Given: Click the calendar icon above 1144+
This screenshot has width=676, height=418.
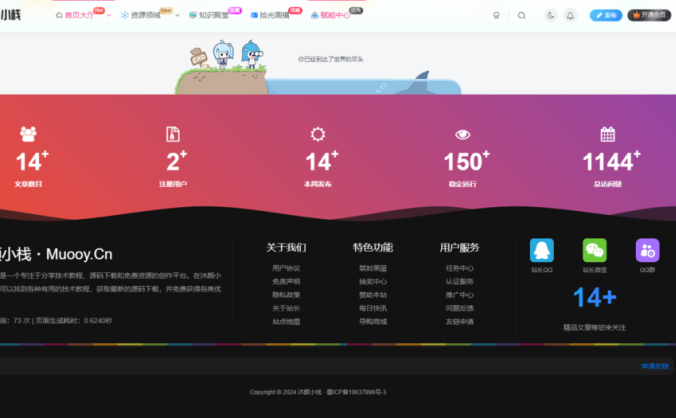Looking at the screenshot, I should coord(607,134).
